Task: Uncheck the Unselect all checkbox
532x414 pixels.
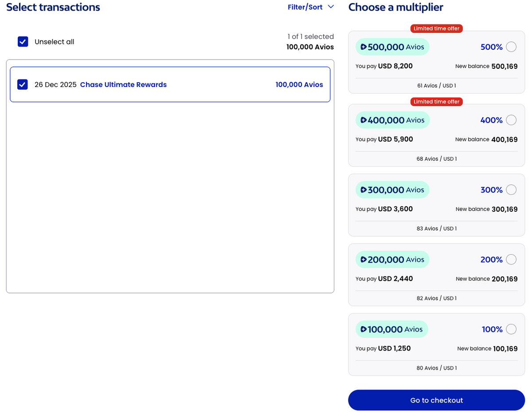Action: point(23,41)
